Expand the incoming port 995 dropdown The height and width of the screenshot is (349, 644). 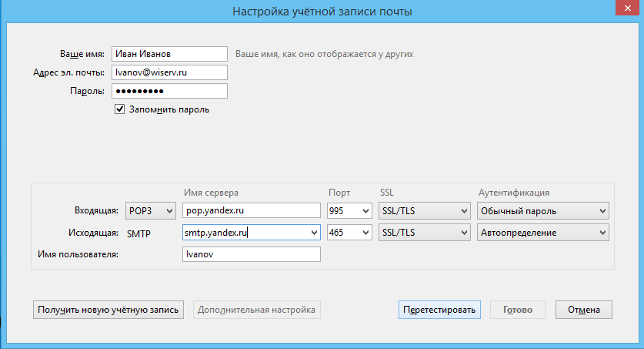(x=349, y=211)
